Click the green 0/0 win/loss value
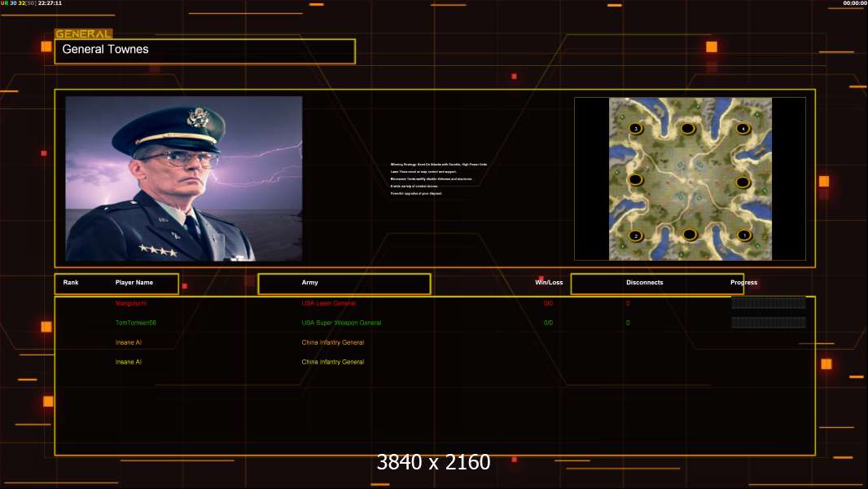This screenshot has height=489, width=868. pos(548,323)
